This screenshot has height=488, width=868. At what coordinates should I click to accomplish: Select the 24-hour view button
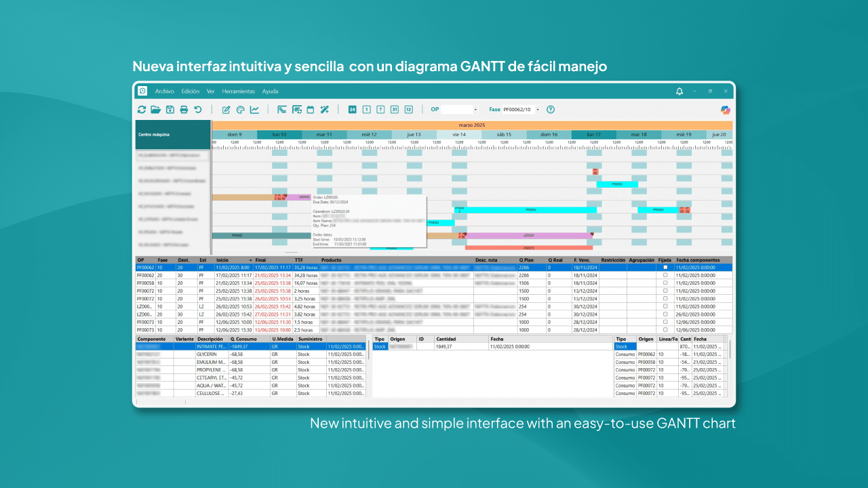click(x=352, y=109)
